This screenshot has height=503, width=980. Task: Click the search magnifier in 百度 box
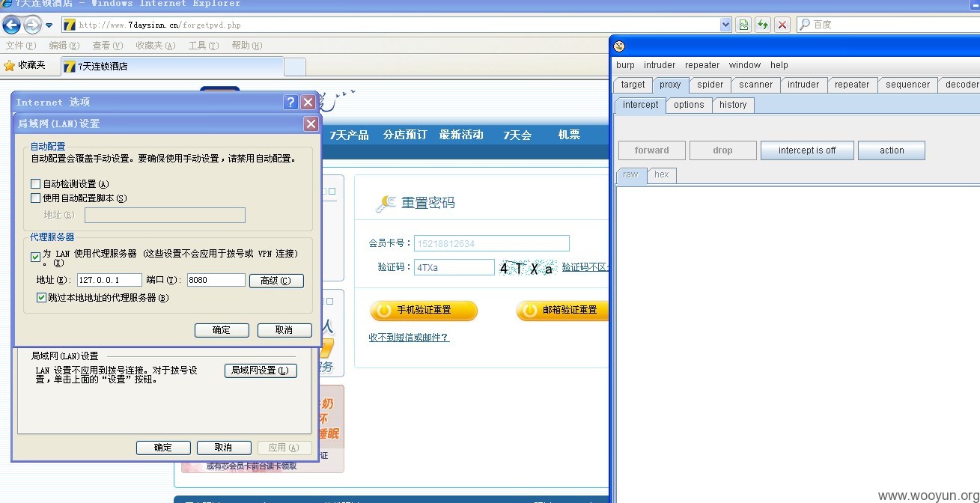[x=805, y=25]
